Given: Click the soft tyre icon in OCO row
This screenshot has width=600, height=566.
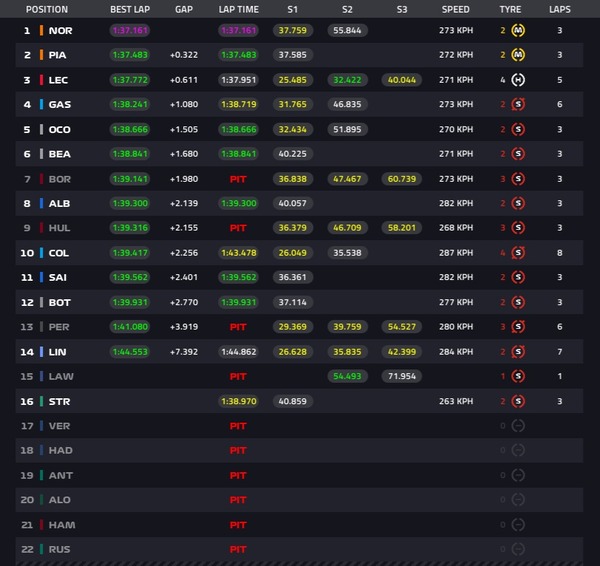Looking at the screenshot, I should pyautogui.click(x=518, y=129).
